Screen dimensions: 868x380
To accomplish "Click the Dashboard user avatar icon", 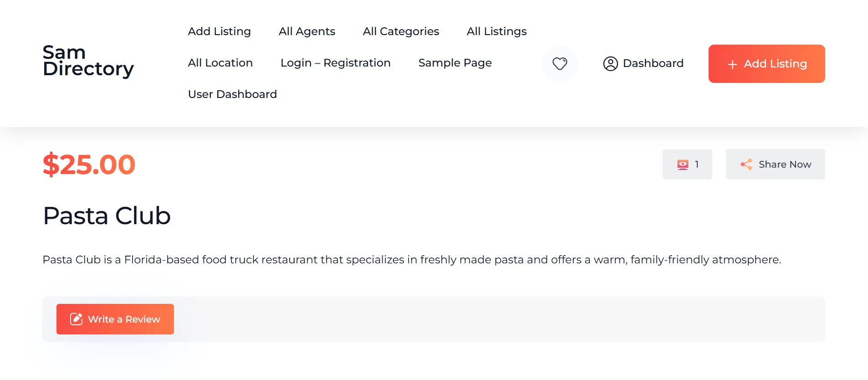I will 610,64.
